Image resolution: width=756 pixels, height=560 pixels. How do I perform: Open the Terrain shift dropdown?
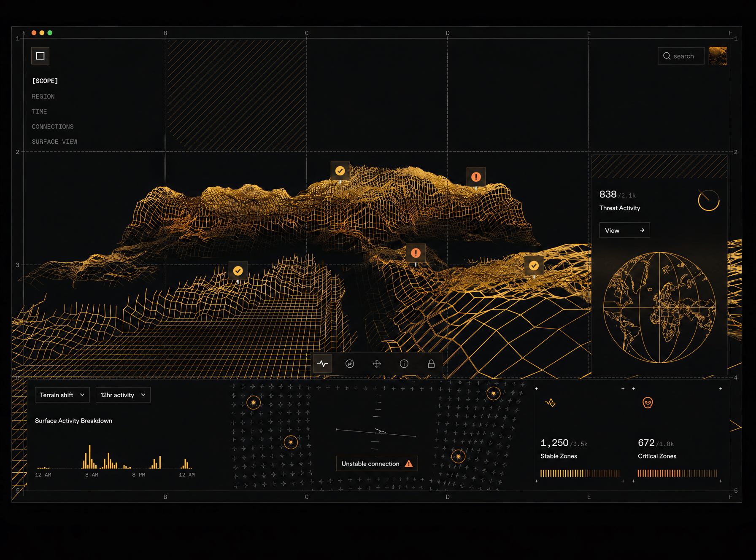tap(62, 395)
